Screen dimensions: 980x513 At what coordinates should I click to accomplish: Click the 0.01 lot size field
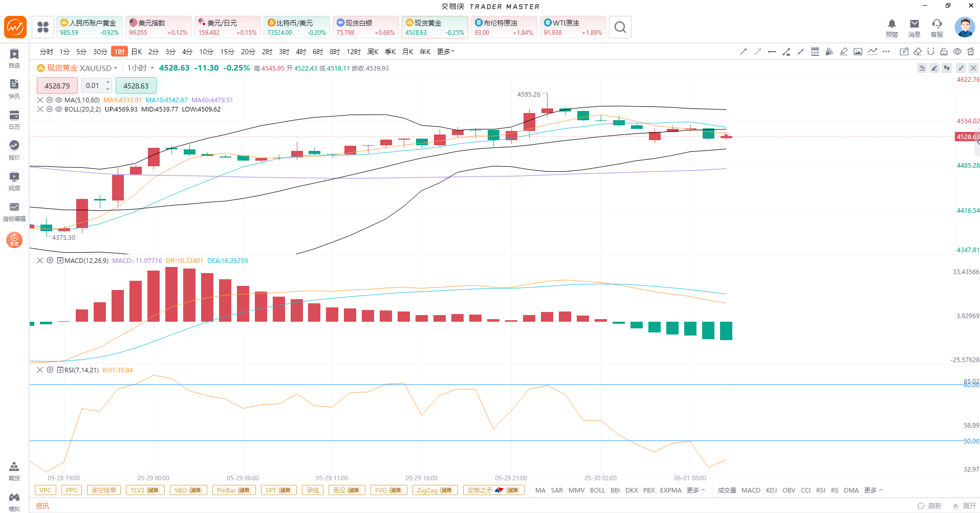click(x=97, y=86)
